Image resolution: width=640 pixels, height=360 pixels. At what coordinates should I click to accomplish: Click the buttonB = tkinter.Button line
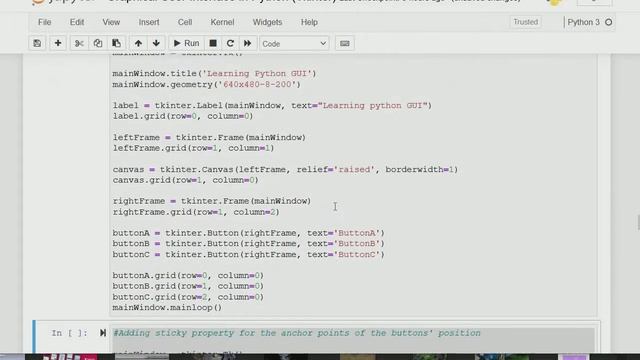249,244
